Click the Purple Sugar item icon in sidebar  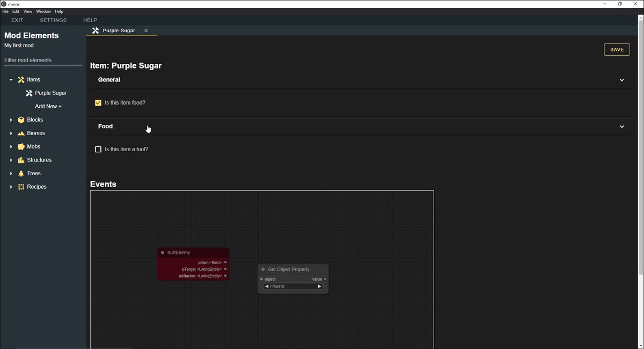tap(29, 93)
